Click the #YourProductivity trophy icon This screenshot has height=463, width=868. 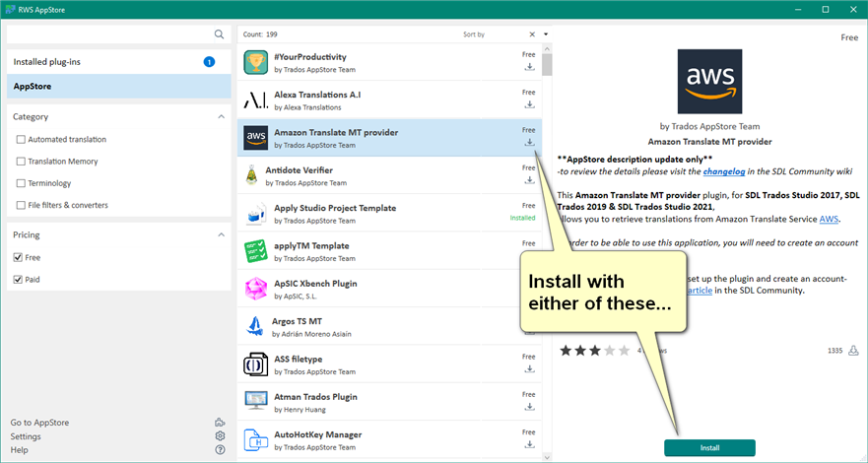(256, 62)
